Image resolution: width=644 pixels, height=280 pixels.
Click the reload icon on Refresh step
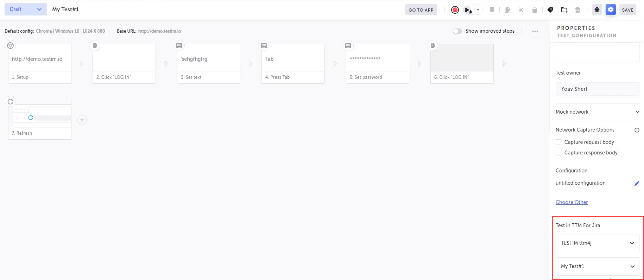[11, 101]
